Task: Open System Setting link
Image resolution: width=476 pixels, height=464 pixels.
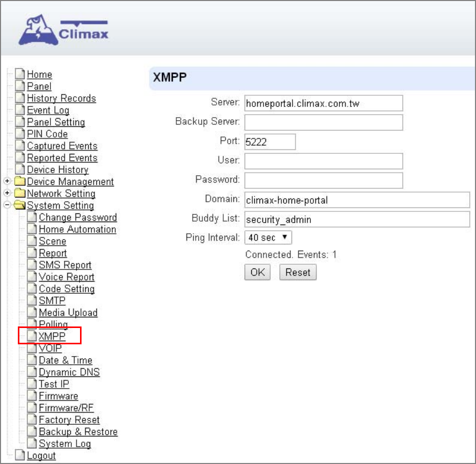Action: (x=61, y=205)
